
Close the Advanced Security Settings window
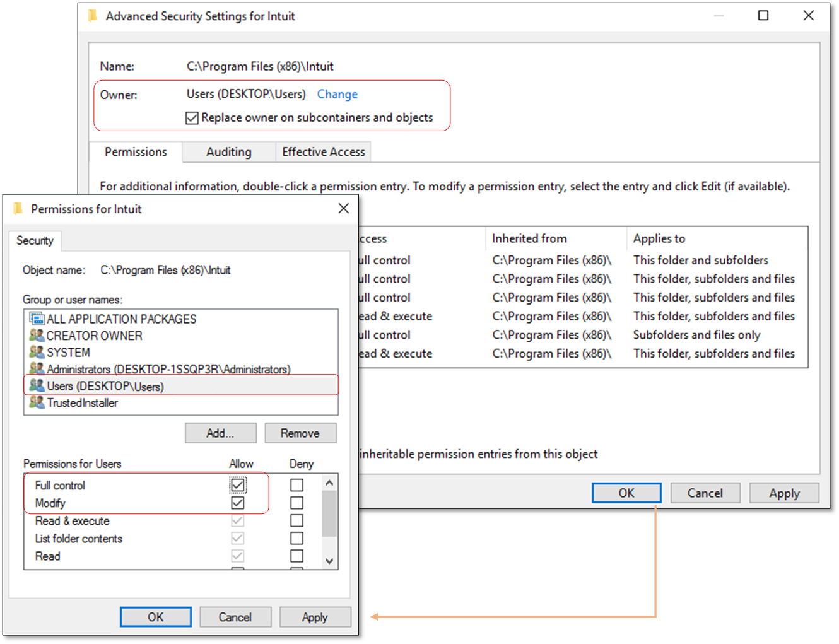808,16
